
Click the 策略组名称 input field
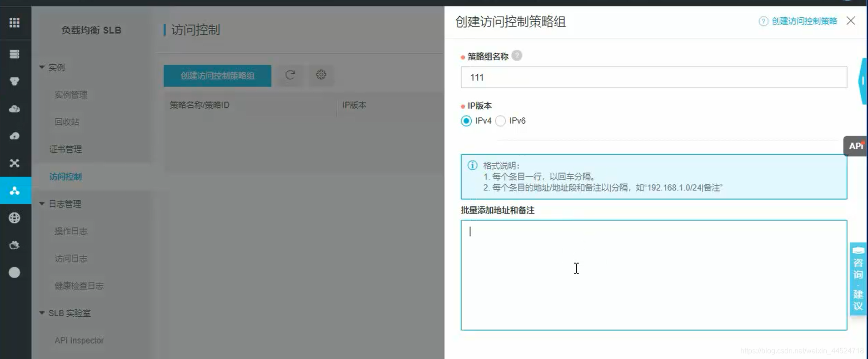pyautogui.click(x=653, y=77)
